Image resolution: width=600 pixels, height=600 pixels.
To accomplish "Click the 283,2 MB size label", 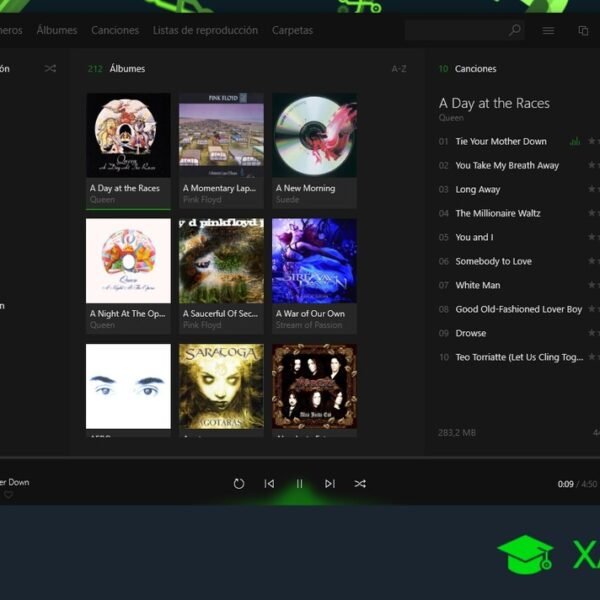I will pyautogui.click(x=457, y=433).
